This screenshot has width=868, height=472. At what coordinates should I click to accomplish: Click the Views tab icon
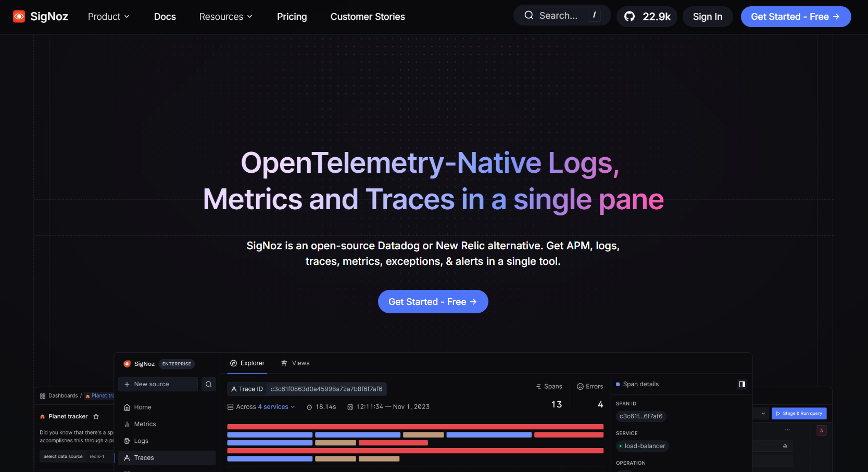pyautogui.click(x=284, y=363)
